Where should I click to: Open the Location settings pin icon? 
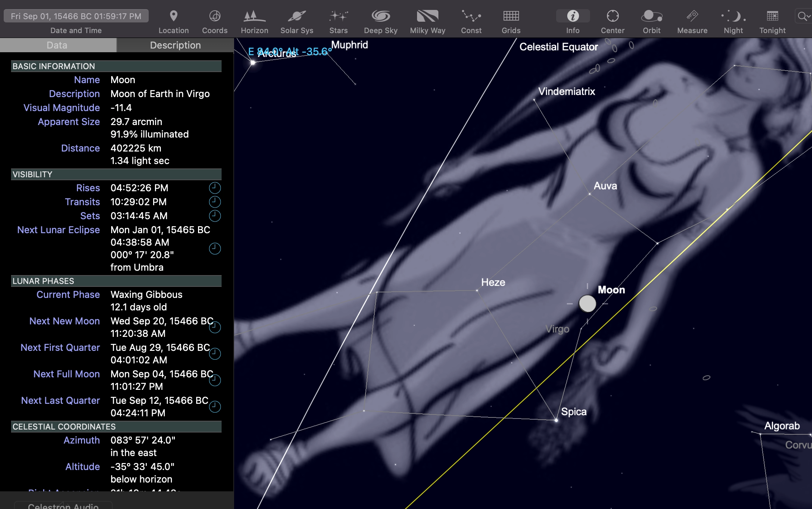tap(173, 16)
